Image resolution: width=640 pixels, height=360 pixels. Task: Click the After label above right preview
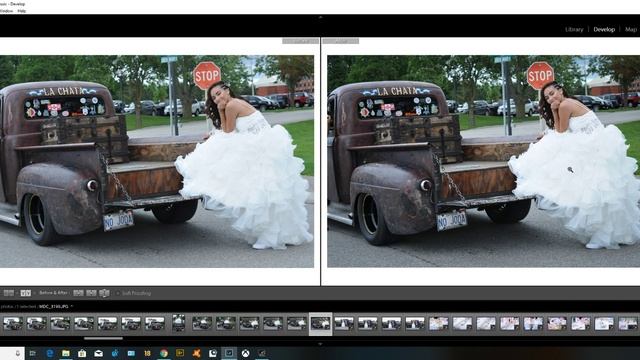tap(340, 41)
